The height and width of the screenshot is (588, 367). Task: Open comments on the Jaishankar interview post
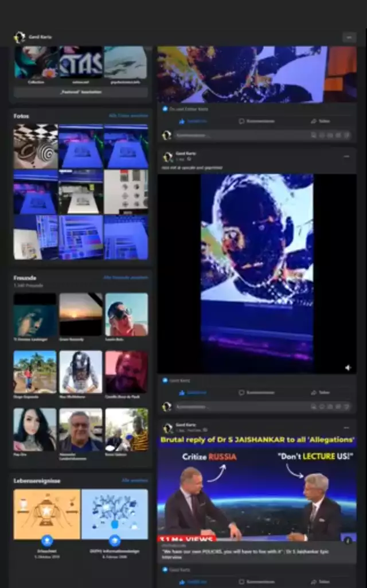tap(257, 582)
